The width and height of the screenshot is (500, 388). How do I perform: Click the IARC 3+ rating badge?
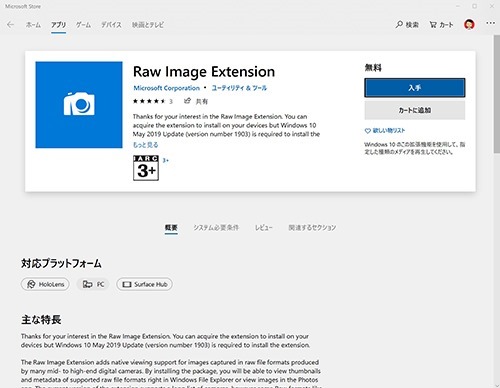coord(146,168)
